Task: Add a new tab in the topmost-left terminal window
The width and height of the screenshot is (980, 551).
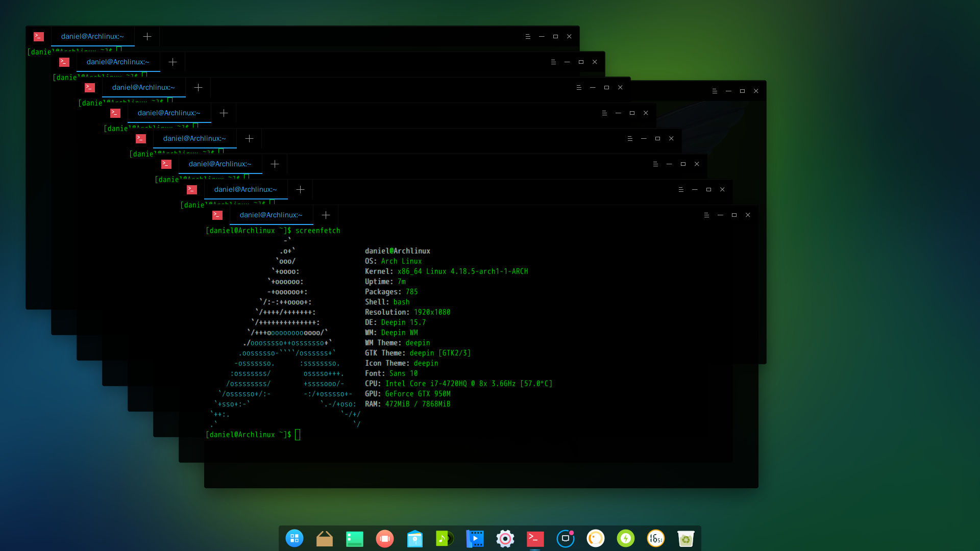Action: click(x=147, y=37)
